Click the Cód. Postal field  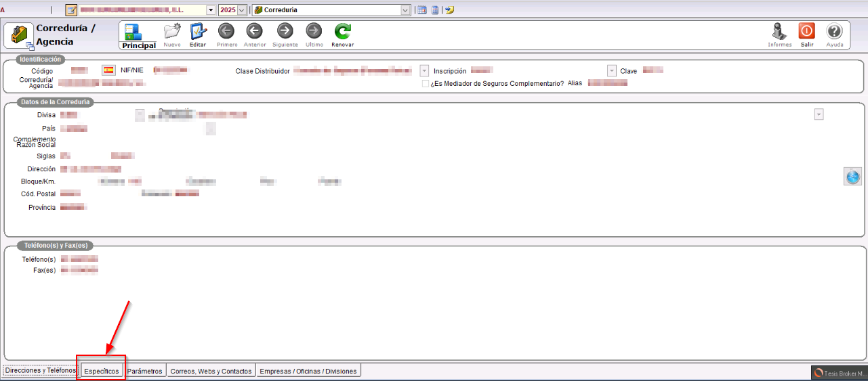[70, 194]
